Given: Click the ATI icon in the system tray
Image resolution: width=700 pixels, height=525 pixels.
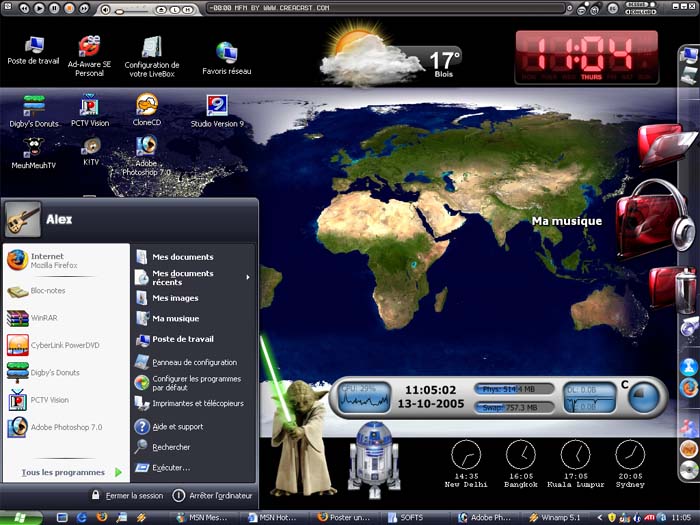Looking at the screenshot, I should coord(650,517).
